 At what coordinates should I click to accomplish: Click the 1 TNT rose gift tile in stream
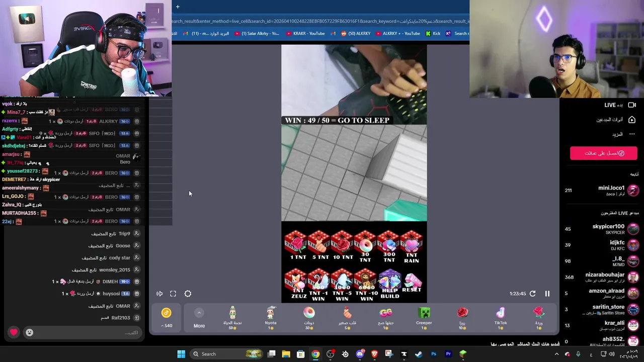click(x=296, y=246)
